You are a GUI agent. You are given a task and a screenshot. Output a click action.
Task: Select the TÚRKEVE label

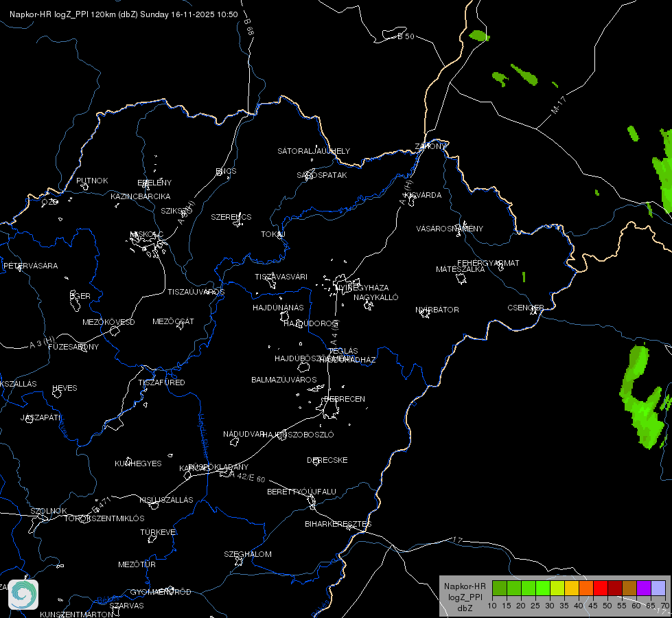click(x=159, y=531)
